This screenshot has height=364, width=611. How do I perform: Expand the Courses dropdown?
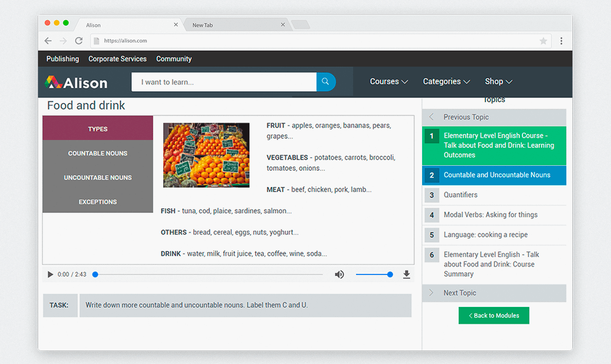[389, 81]
